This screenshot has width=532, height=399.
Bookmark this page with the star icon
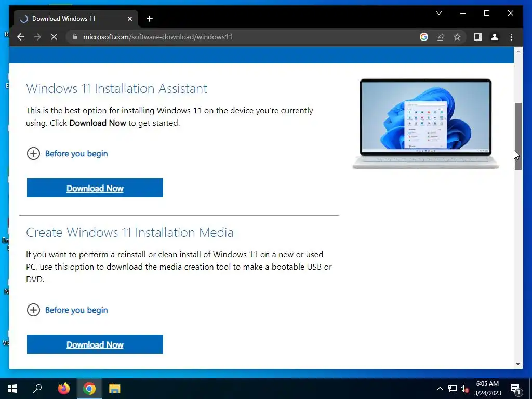tap(457, 37)
